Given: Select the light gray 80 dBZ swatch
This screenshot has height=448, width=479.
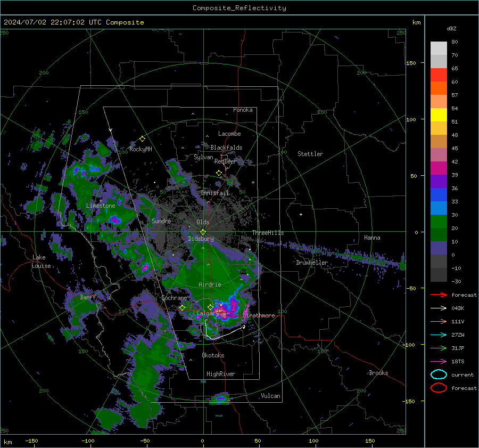Looking at the screenshot, I should click(x=439, y=48).
